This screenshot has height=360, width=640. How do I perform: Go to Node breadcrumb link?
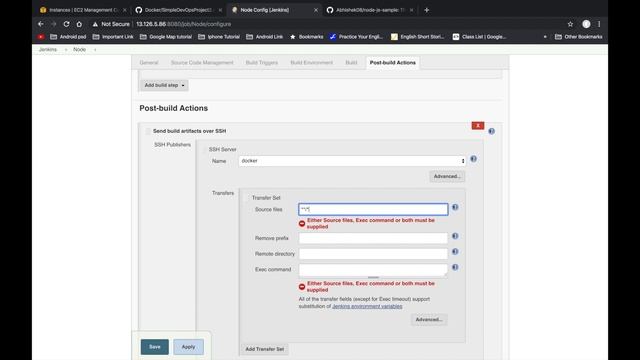79,49
